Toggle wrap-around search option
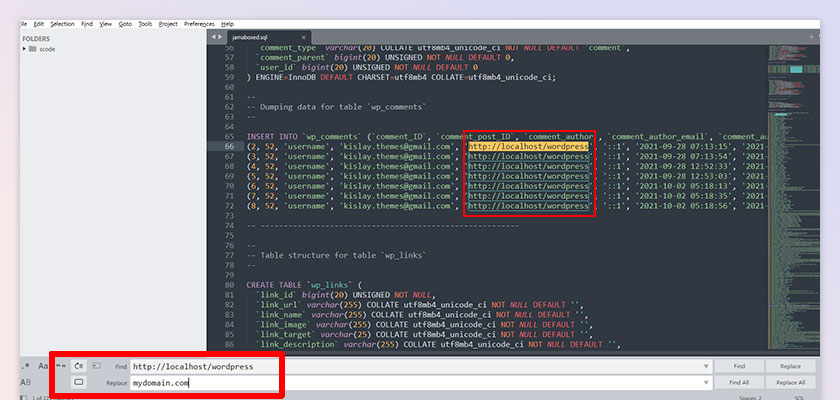840x400 pixels. [x=79, y=366]
